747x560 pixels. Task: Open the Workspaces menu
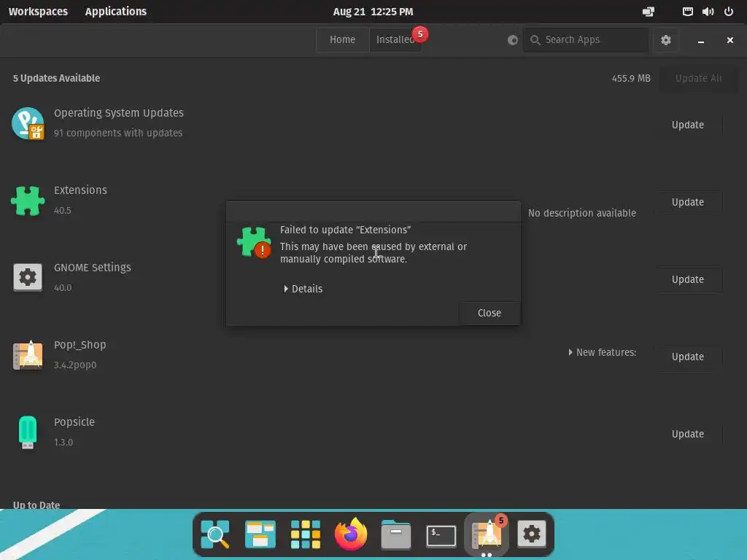38,12
